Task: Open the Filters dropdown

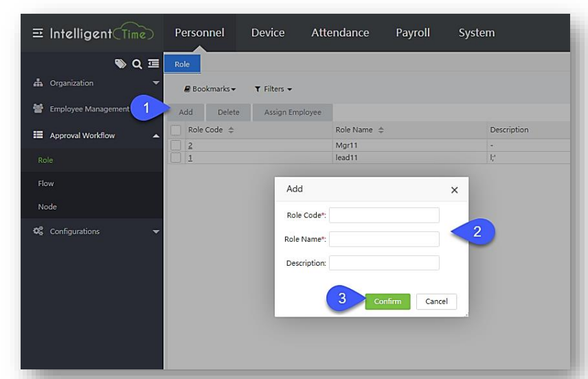Action: point(273,89)
